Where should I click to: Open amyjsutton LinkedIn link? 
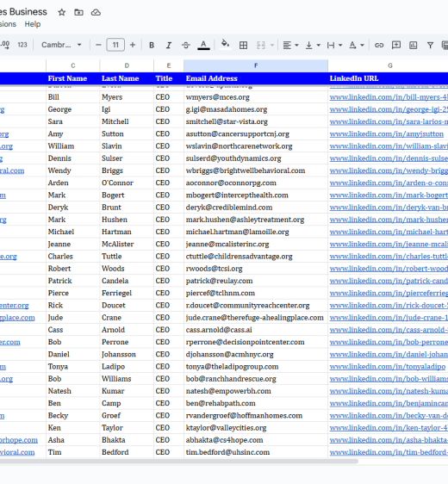pos(386,134)
